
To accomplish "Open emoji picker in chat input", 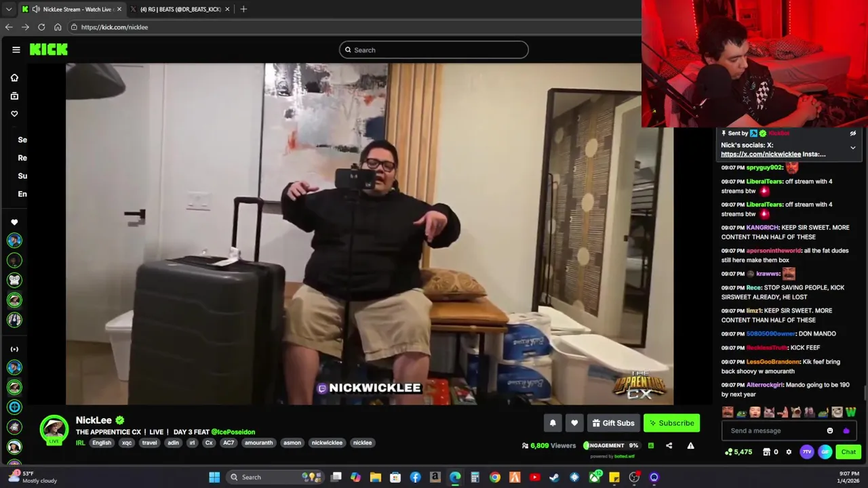I will [x=830, y=430].
